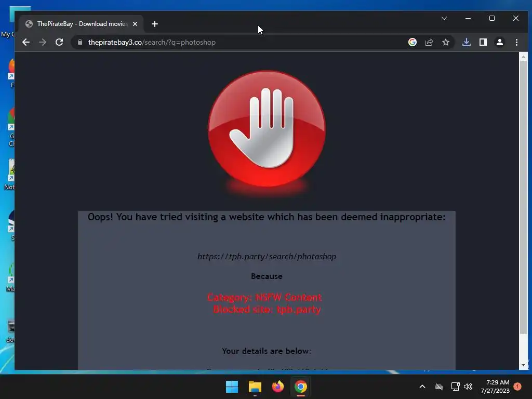Viewport: 532px width, 399px height.
Task: Close the Chrome window
Action: tap(516, 18)
